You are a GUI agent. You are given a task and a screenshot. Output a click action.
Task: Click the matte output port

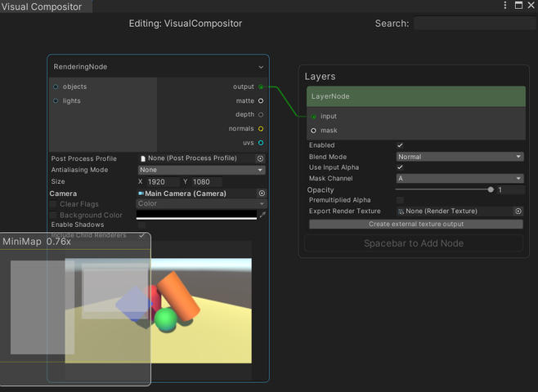tap(261, 100)
